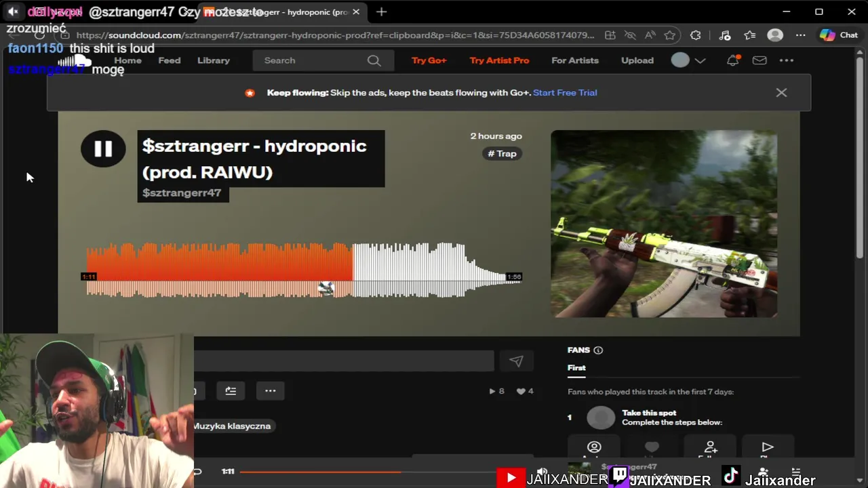Viewport: 868px width, 488px height.
Task: View the play count of 8
Action: click(x=496, y=391)
